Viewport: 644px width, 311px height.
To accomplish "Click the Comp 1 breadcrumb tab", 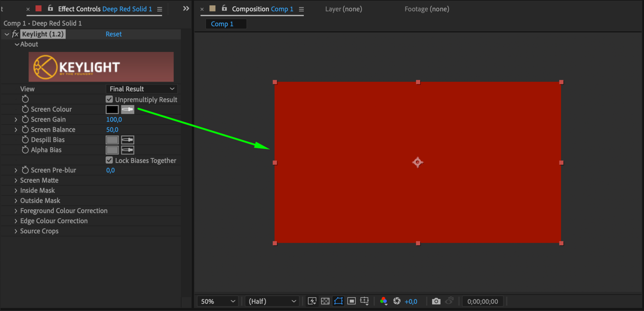I will coord(226,24).
